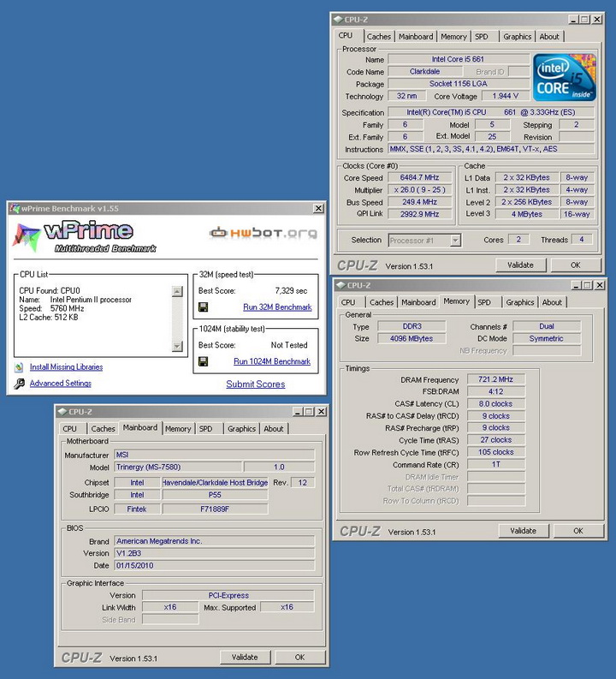Open SPD tab in top CPU-Z window
The width and height of the screenshot is (616, 679).
click(x=482, y=37)
